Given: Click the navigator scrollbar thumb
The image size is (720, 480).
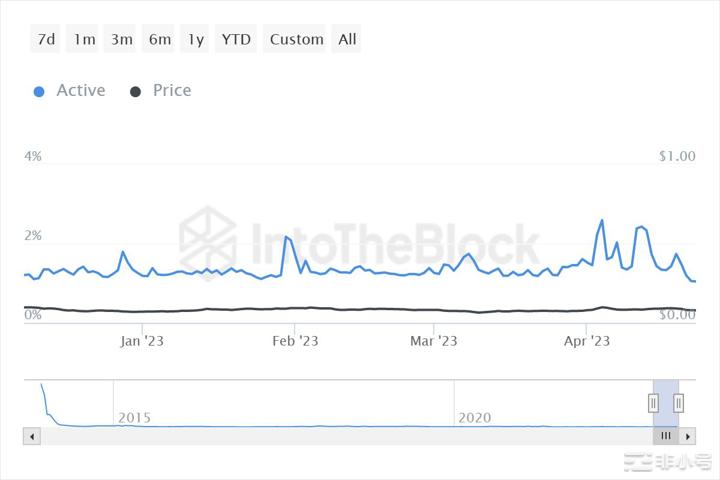Looking at the screenshot, I should click(666, 437).
